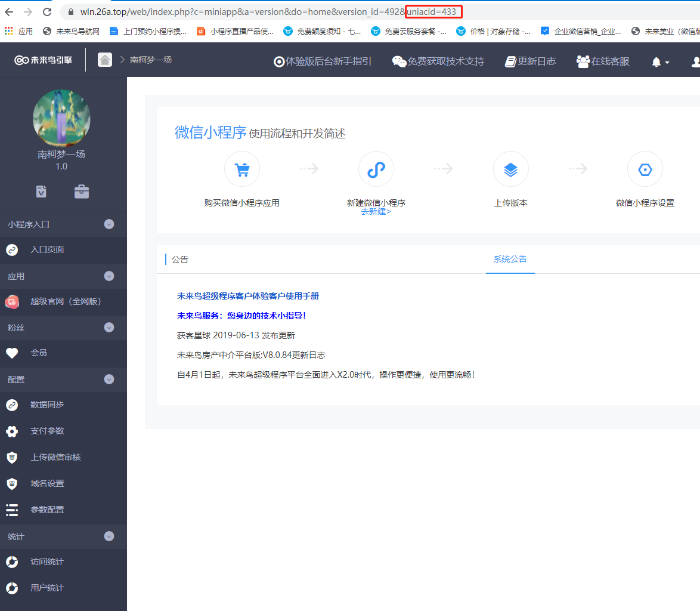Open 未来鸟服务：您身边的技术小指导 link

pos(241,316)
